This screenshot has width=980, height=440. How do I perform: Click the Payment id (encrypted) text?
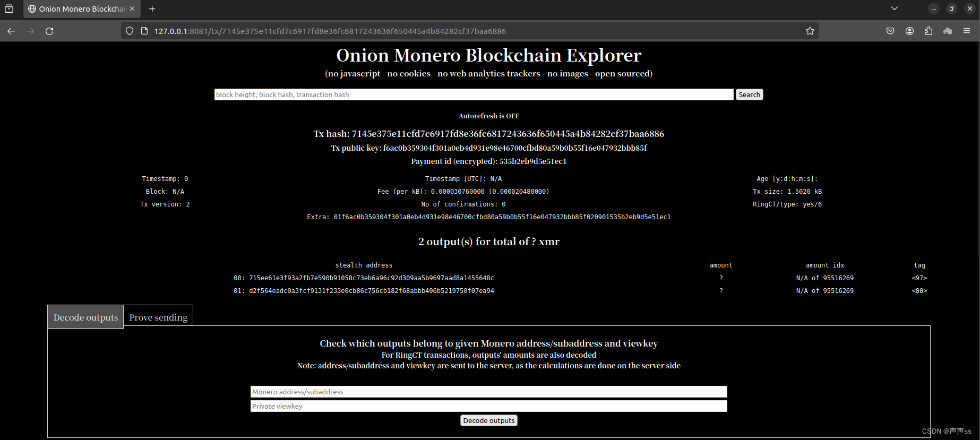[489, 161]
